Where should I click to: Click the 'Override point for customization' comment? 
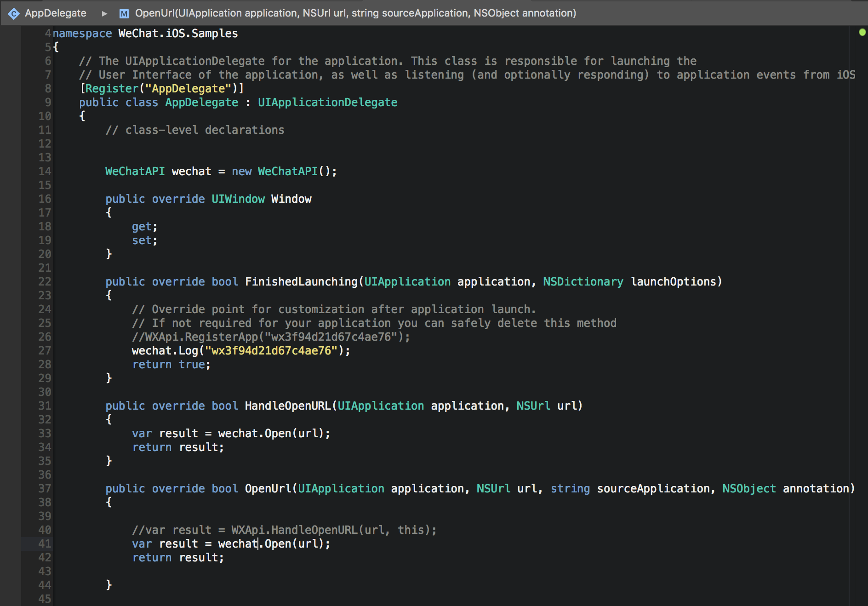click(334, 309)
